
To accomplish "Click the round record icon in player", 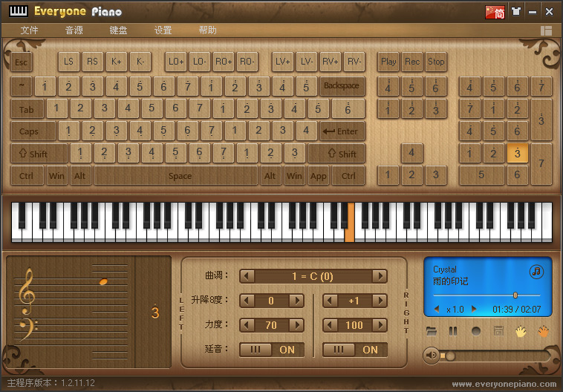I will tap(476, 331).
